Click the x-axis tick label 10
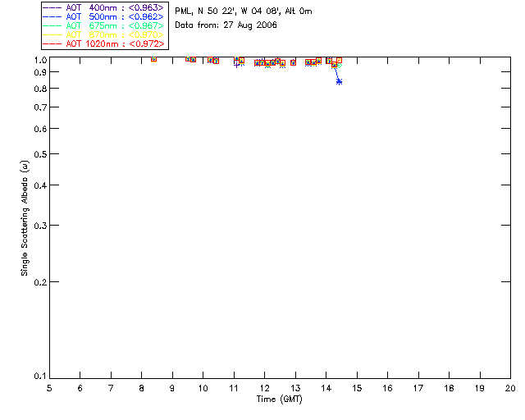This screenshot has height=420, width=525. (203, 388)
